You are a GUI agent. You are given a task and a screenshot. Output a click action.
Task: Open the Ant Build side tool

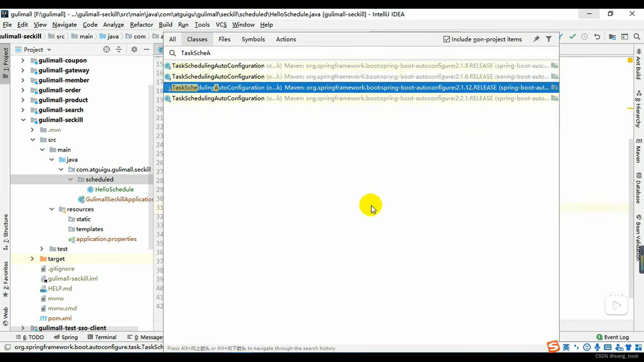(x=638, y=64)
